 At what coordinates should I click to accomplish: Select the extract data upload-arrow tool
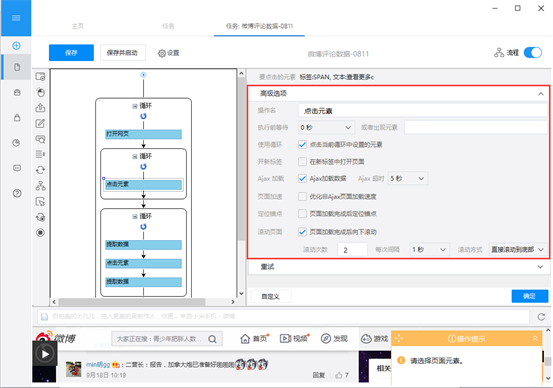pos(41,108)
